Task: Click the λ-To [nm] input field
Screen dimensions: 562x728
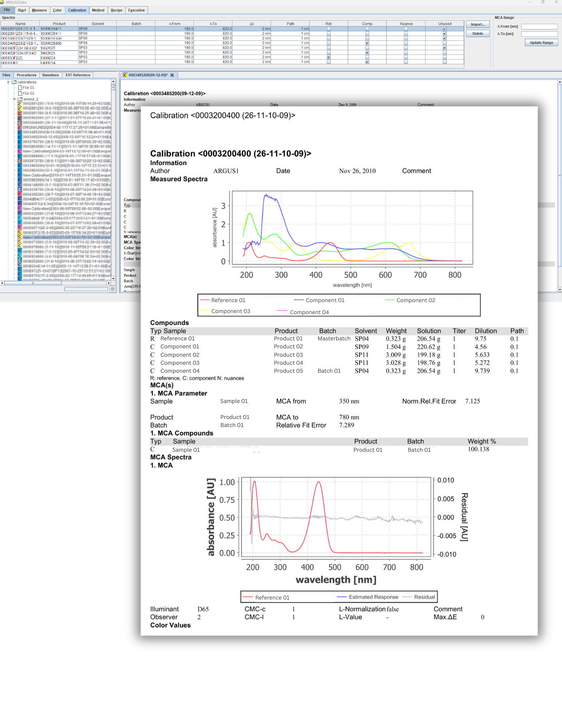Action: click(539, 34)
